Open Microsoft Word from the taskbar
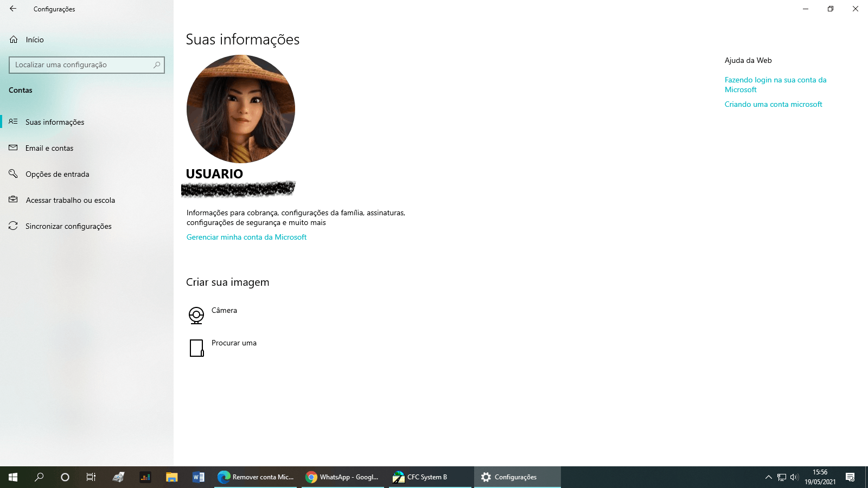The width and height of the screenshot is (868, 488). [199, 477]
